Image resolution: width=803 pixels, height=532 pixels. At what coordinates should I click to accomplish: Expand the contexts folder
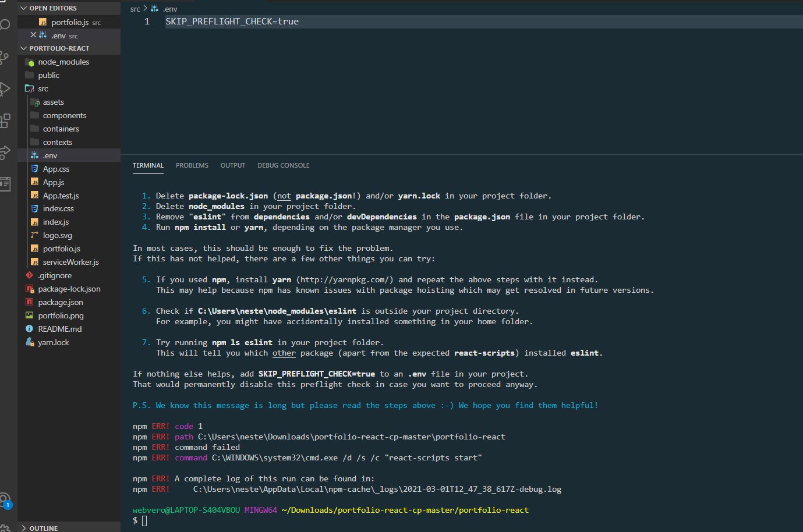pos(69,142)
